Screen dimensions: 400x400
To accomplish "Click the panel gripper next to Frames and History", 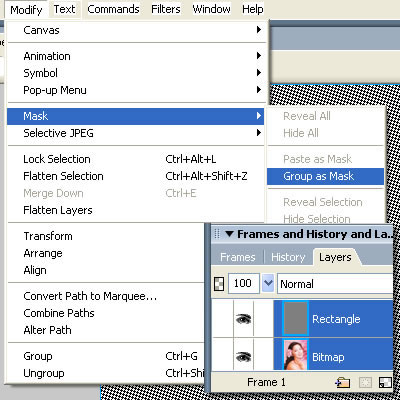I will [x=217, y=234].
